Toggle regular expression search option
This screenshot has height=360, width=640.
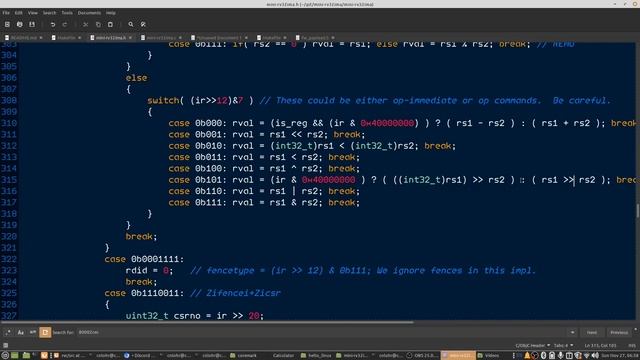[8, 333]
